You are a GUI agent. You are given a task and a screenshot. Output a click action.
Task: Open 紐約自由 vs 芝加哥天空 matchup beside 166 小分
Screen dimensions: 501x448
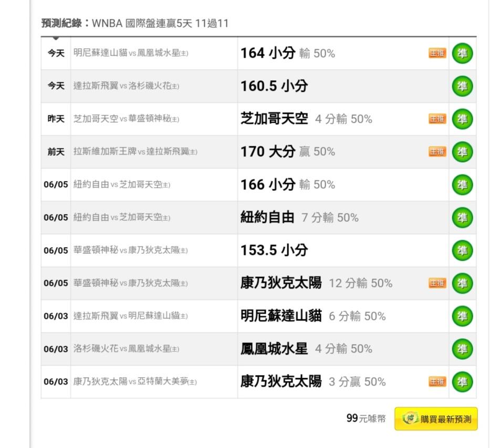click(x=122, y=185)
